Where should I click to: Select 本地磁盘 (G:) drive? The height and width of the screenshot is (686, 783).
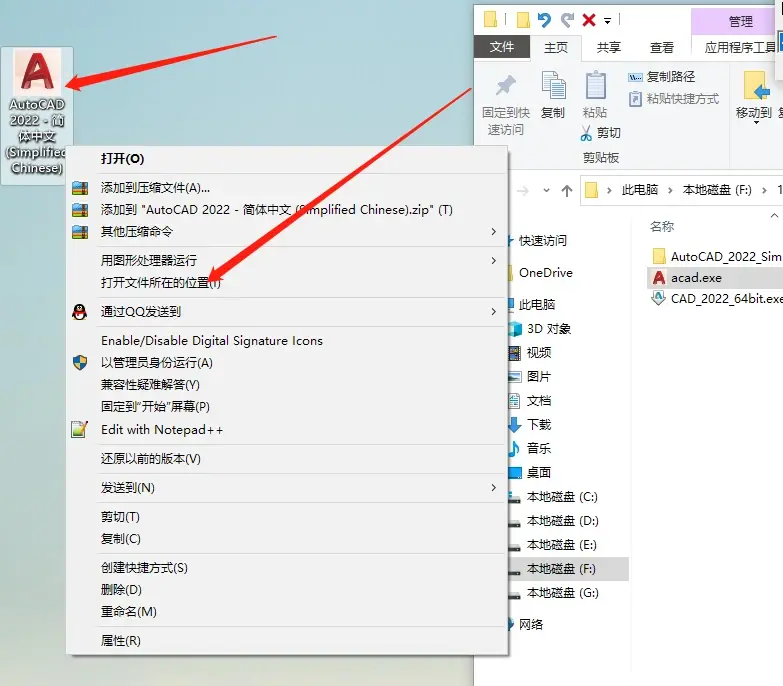pos(562,593)
